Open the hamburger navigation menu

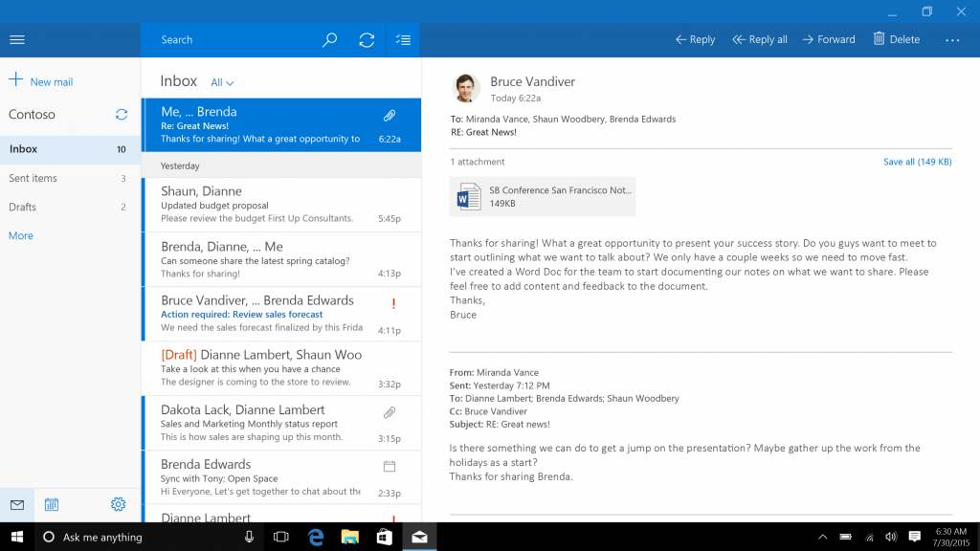[x=16, y=40]
